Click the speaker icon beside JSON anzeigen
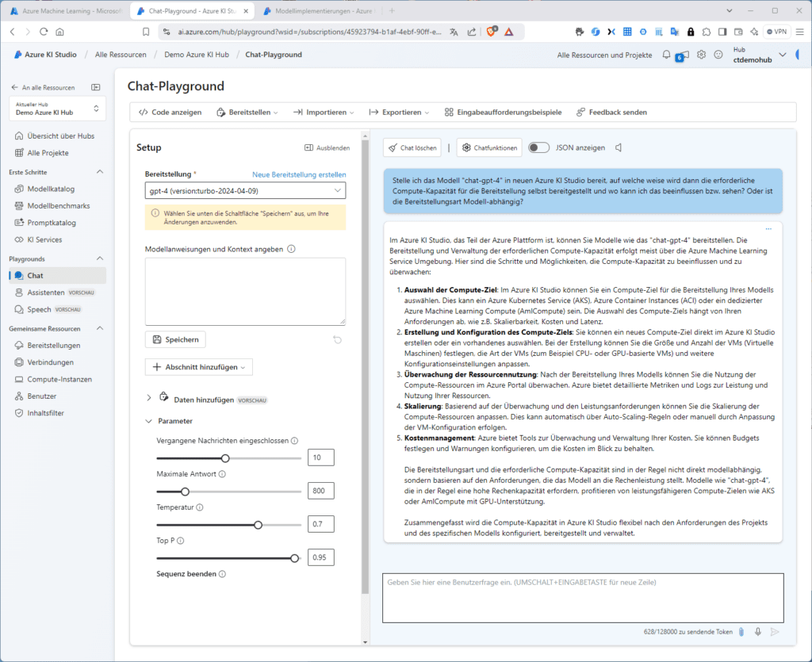 point(619,147)
